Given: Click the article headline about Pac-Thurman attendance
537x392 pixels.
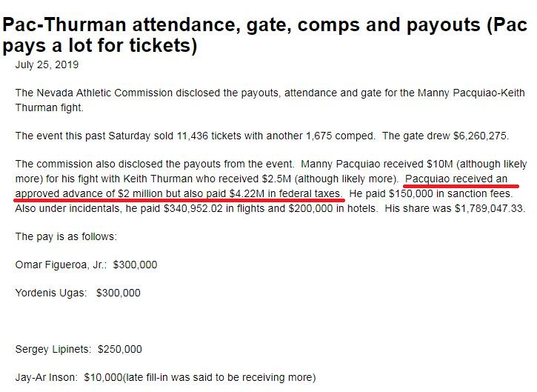Looking at the screenshot, I should click(x=264, y=35).
